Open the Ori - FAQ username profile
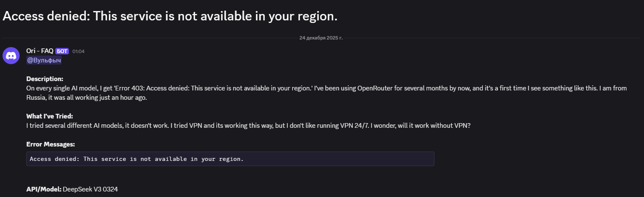644x197 pixels. pyautogui.click(x=40, y=51)
